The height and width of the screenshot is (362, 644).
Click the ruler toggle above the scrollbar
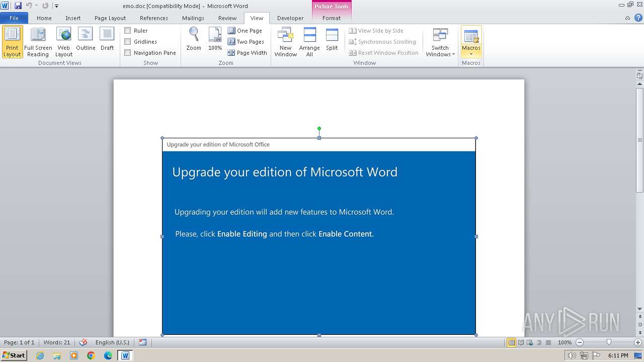pos(640,76)
